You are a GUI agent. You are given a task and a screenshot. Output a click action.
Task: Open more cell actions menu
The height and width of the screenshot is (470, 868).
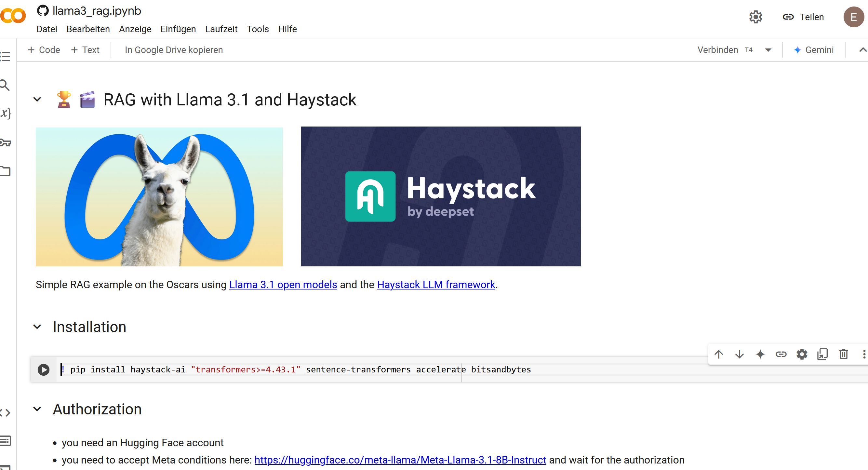point(864,354)
